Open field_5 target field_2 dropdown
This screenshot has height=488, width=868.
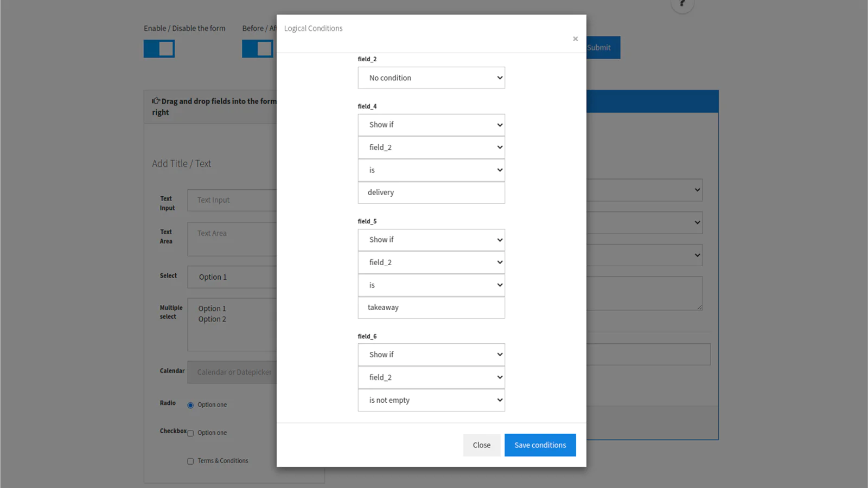[431, 262]
